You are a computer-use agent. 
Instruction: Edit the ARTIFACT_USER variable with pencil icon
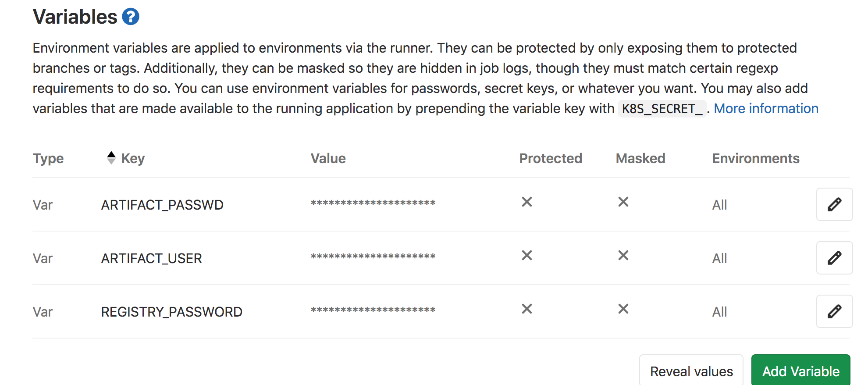[x=834, y=258]
